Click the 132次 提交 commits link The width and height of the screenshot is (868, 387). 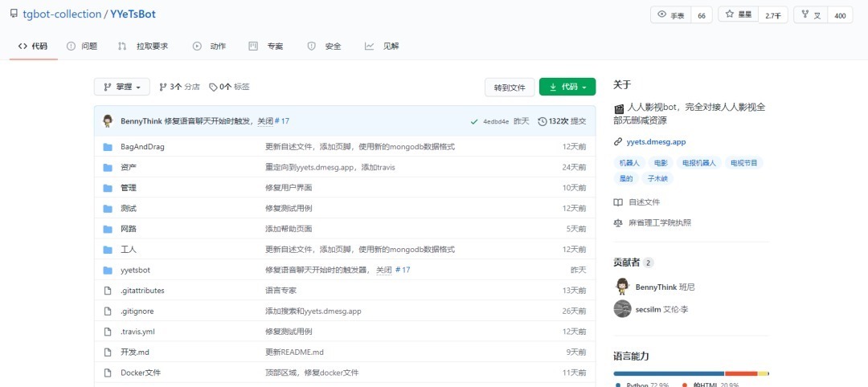[562, 121]
